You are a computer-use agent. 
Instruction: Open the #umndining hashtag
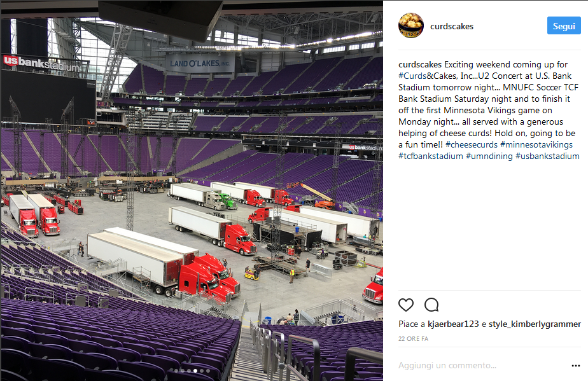[x=489, y=156]
